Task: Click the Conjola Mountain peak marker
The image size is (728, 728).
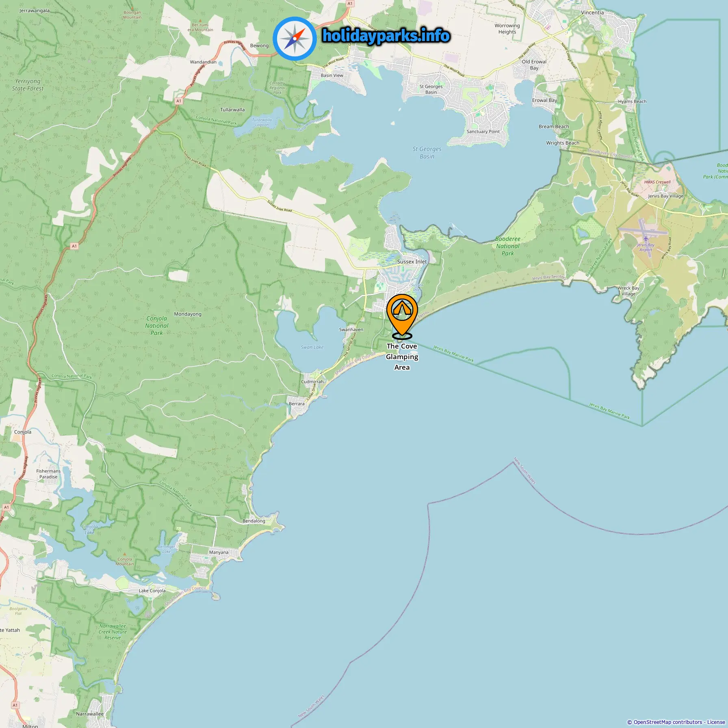Action: [x=125, y=554]
